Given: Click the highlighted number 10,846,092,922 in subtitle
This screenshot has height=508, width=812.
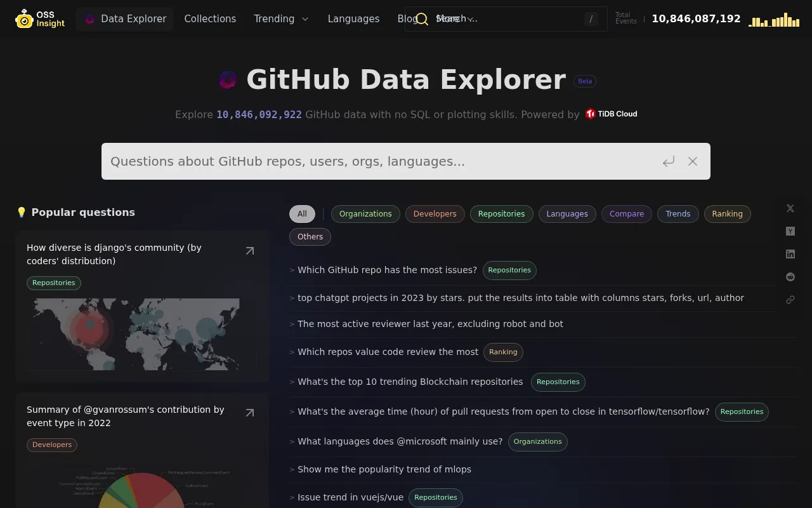Looking at the screenshot, I should (x=259, y=115).
